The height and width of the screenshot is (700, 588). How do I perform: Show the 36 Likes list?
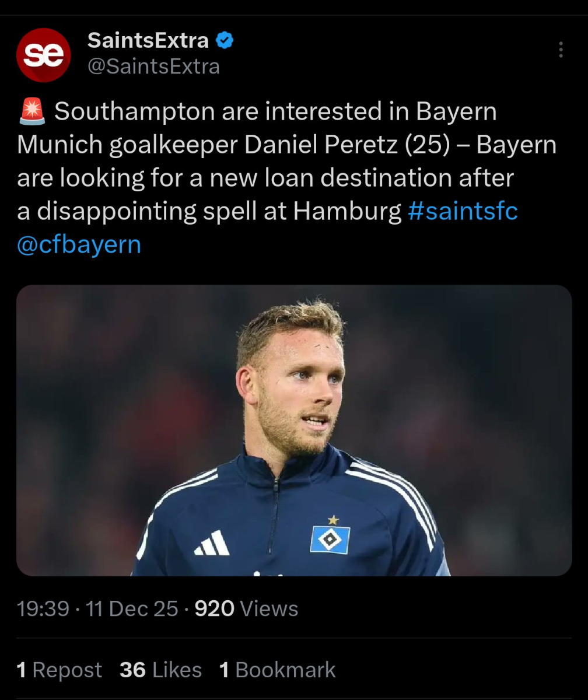pyautogui.click(x=161, y=670)
